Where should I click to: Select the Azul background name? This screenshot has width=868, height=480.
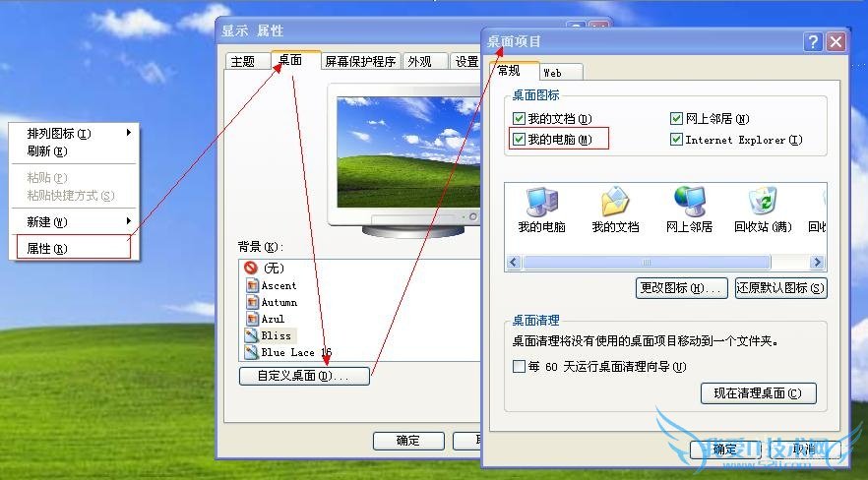click(273, 319)
